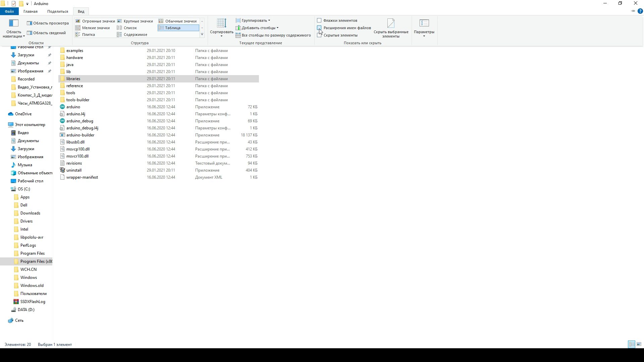Enable the Item check boxes option
Viewport: 644px width, 362px height.
click(319, 20)
